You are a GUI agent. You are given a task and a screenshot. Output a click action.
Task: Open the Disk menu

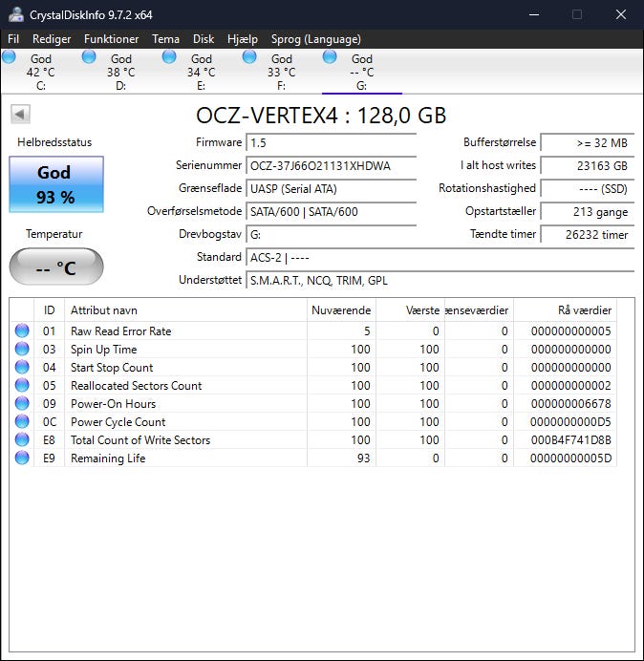tap(204, 39)
